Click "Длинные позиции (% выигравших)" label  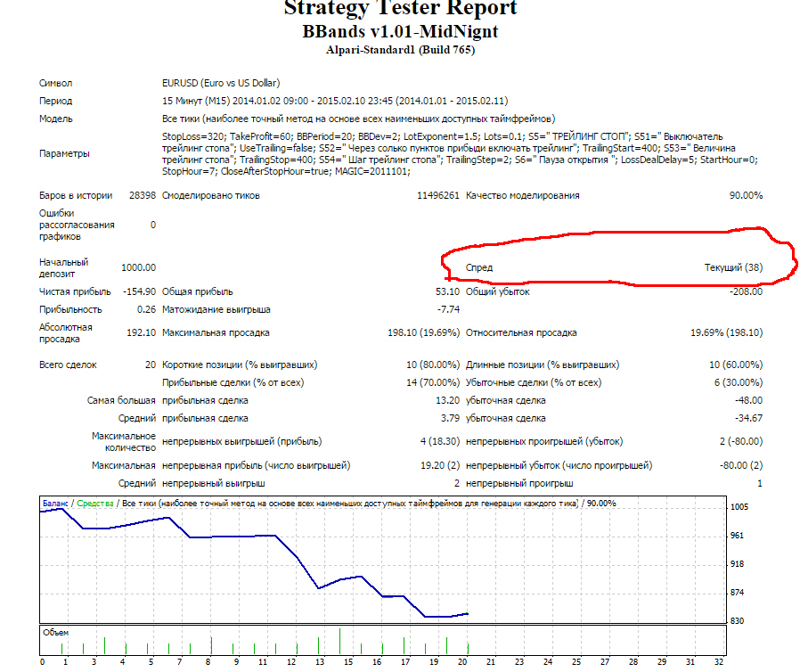(x=543, y=365)
